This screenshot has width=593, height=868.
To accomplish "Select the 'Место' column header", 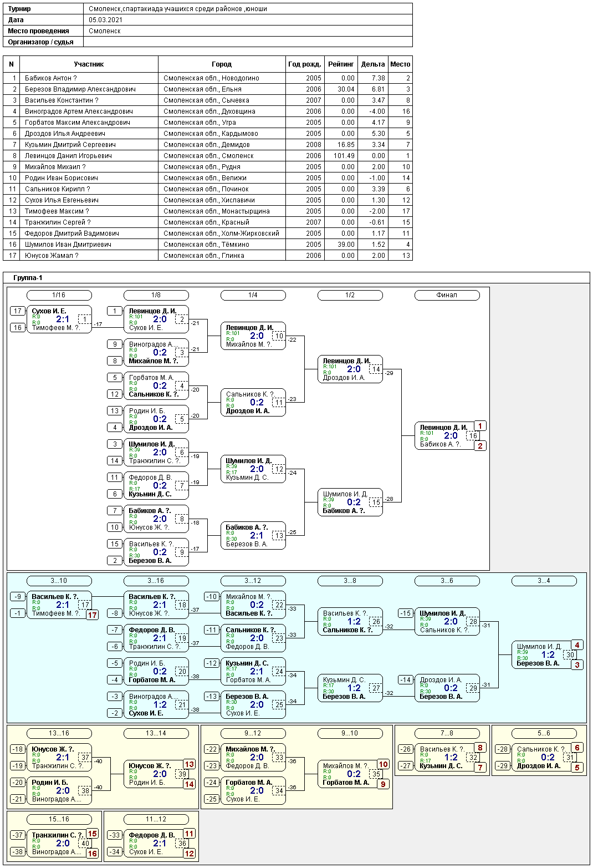I will (x=400, y=64).
